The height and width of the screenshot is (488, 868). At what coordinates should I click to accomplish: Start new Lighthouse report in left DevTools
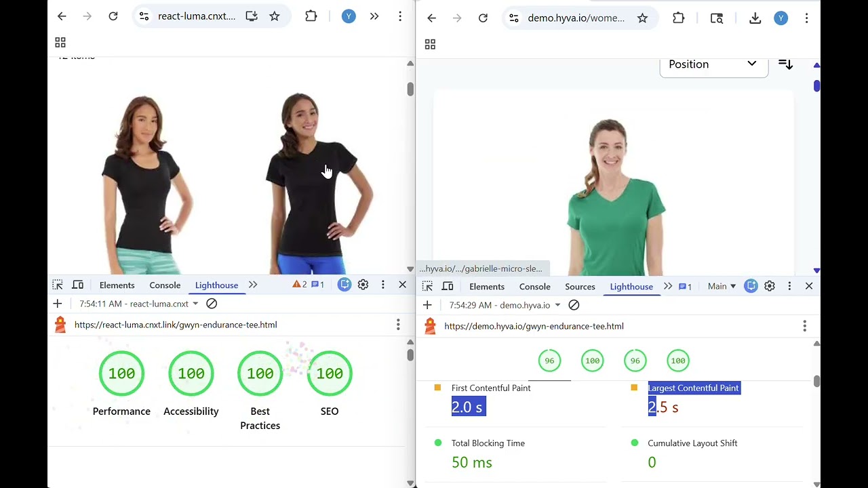58,304
